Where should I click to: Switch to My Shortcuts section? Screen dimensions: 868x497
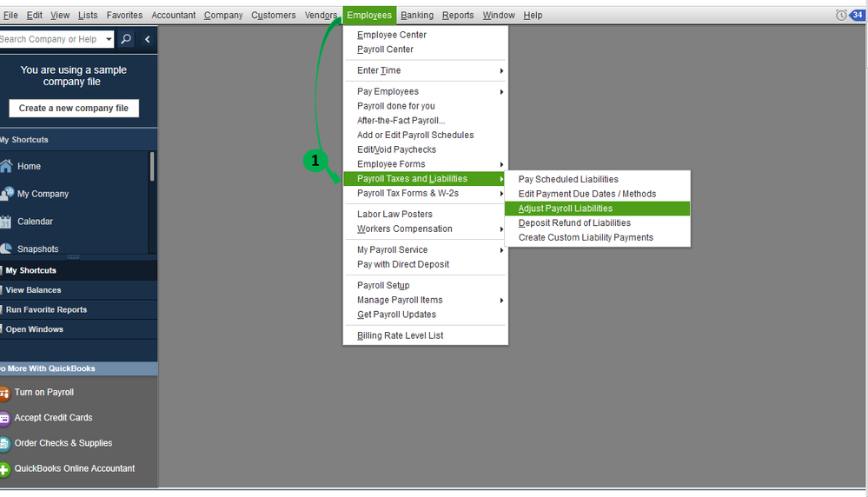[x=78, y=270]
